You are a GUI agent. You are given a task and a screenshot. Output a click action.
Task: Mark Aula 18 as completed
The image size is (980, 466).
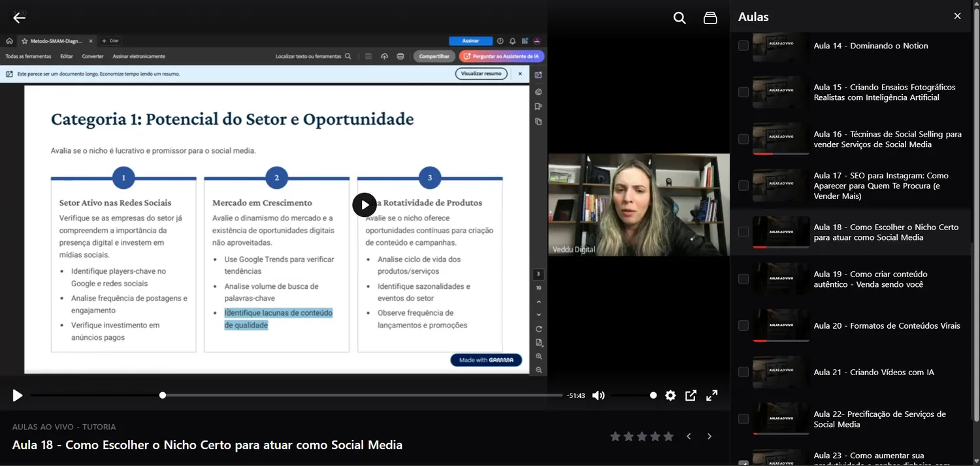tap(743, 232)
